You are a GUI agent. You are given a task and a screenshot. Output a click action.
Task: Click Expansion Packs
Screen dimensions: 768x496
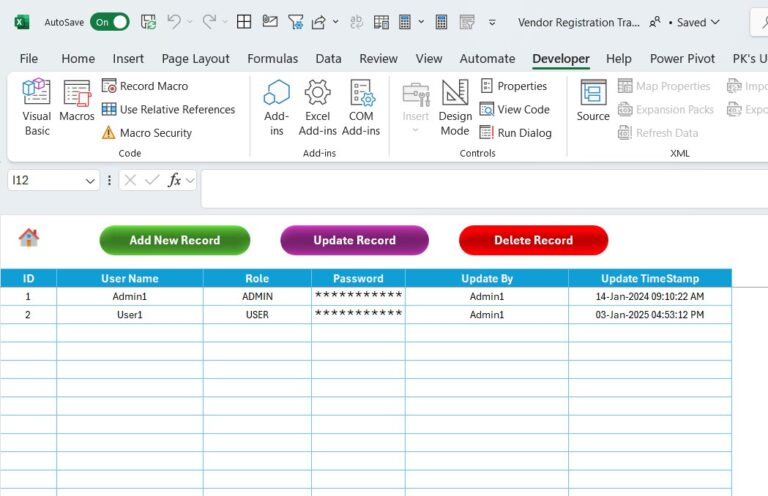[x=665, y=109]
